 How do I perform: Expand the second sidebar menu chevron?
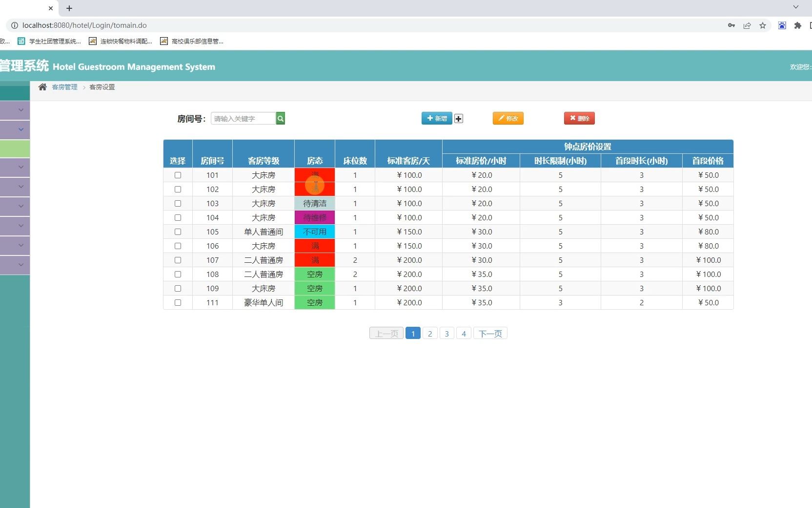[x=21, y=129]
